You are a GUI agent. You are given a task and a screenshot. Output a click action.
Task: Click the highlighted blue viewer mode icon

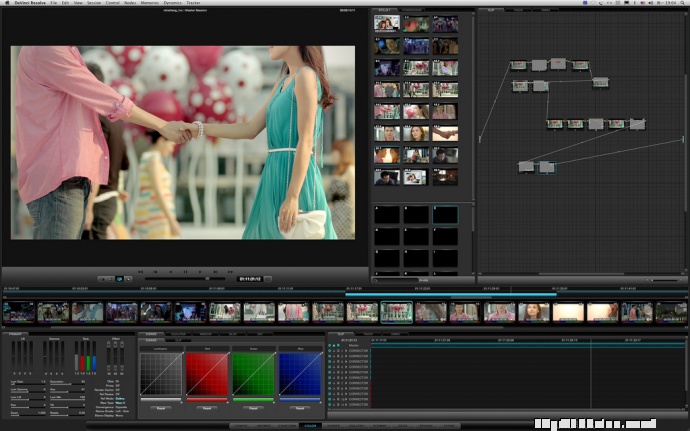[119, 279]
